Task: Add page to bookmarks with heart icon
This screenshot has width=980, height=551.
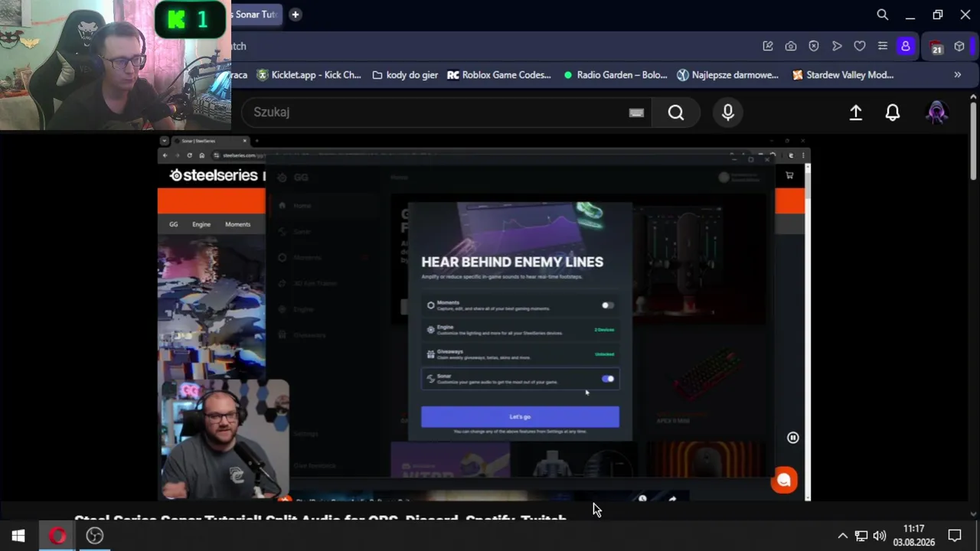Action: [x=860, y=46]
